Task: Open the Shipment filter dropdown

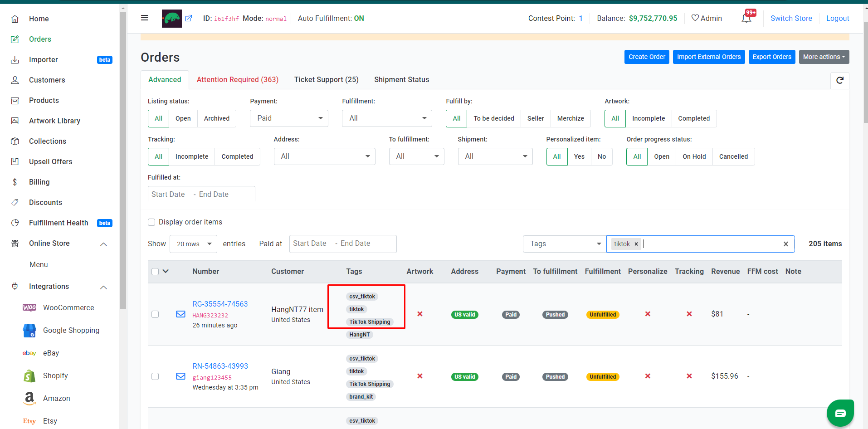Action: pos(495,156)
